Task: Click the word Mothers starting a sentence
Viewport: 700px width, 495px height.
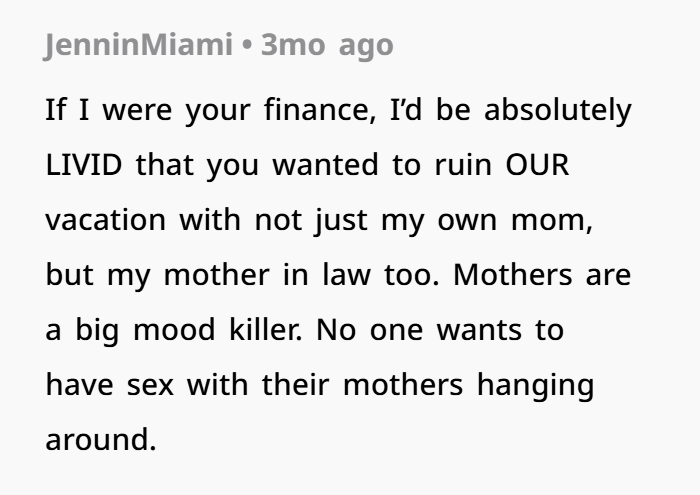Action: [512, 275]
